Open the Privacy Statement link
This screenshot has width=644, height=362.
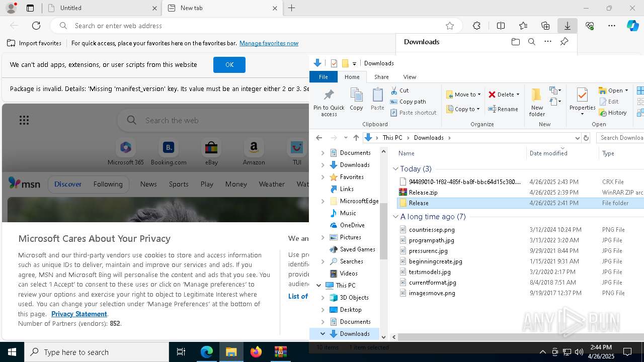click(79, 314)
